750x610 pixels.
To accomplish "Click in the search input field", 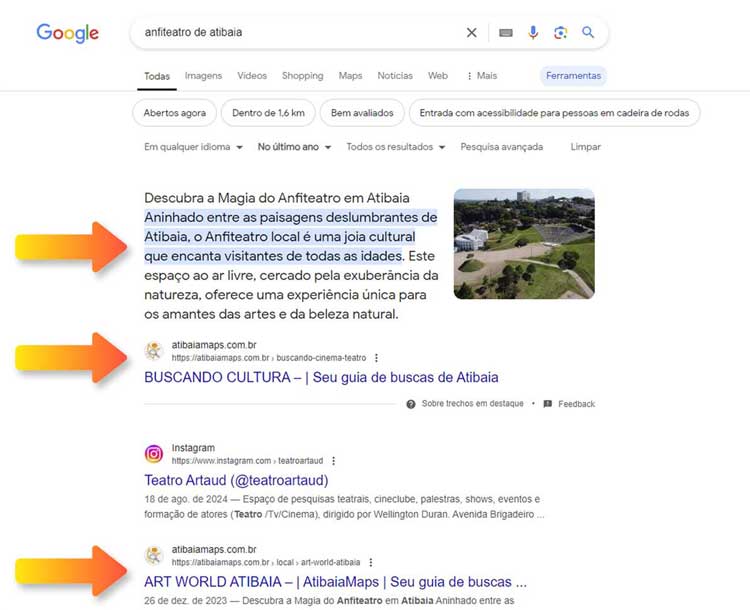I will click(301, 33).
